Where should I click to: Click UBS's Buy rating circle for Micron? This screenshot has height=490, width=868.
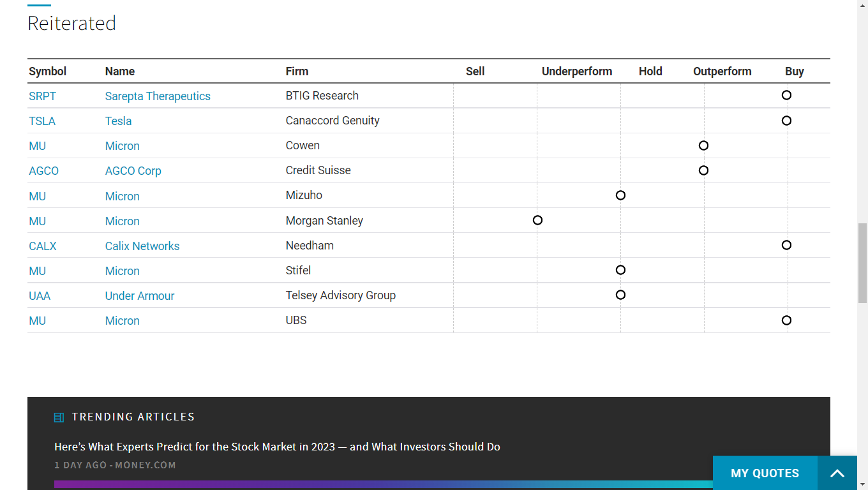(786, 320)
